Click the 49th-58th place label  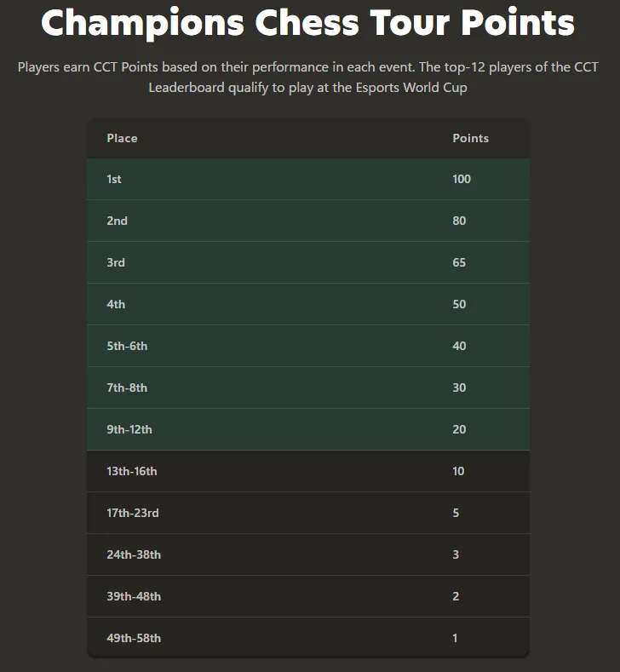[134, 638]
